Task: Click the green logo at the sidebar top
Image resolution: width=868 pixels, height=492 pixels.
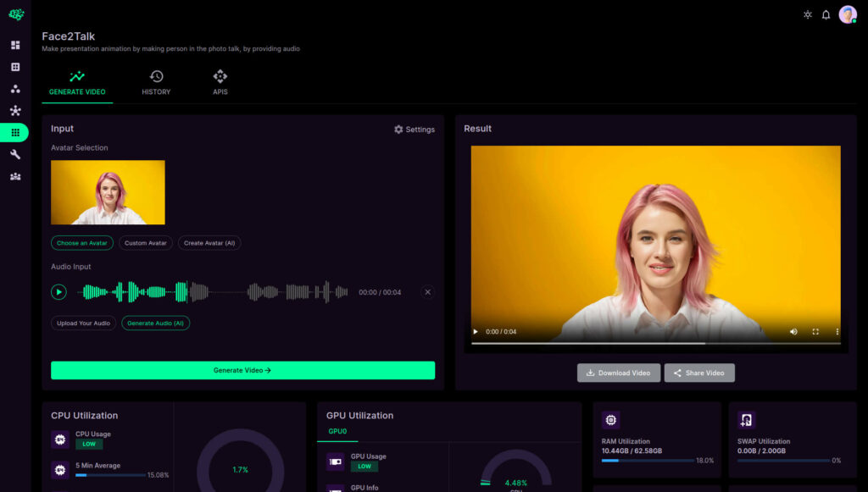Action: (x=16, y=14)
